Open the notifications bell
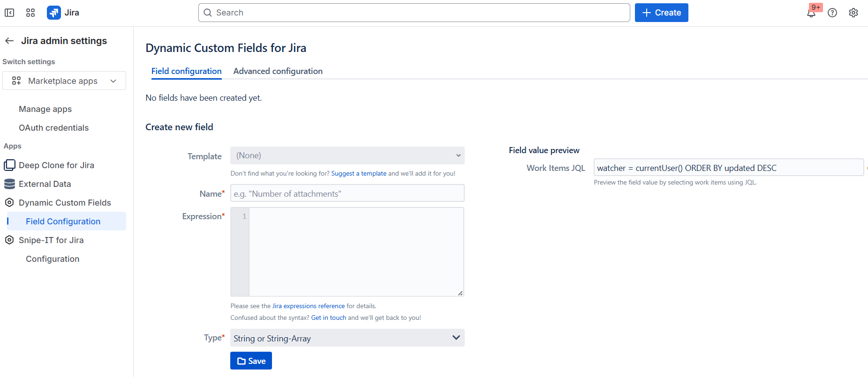The image size is (868, 377). coord(811,13)
